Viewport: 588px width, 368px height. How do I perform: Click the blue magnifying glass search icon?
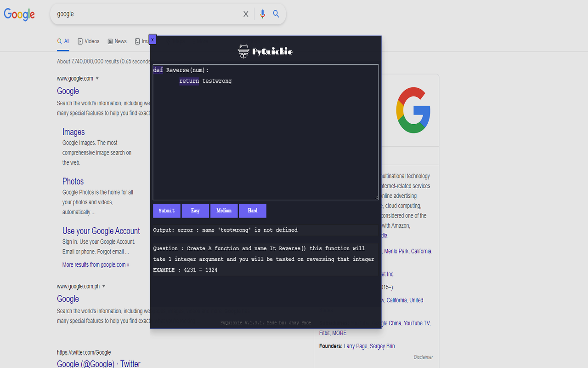(276, 14)
